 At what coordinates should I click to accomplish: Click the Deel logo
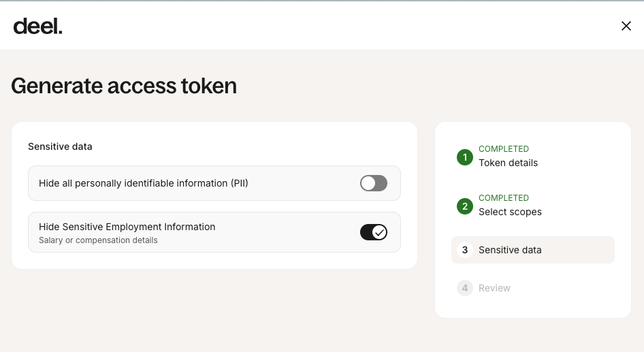(37, 26)
